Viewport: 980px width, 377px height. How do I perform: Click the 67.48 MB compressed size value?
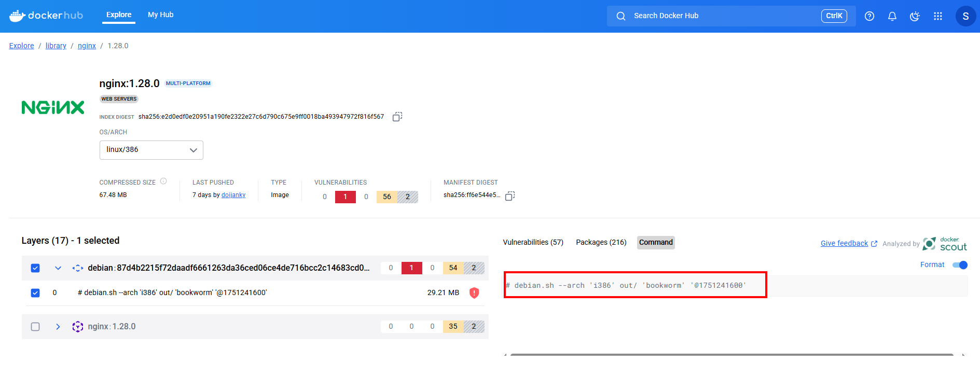coord(113,195)
